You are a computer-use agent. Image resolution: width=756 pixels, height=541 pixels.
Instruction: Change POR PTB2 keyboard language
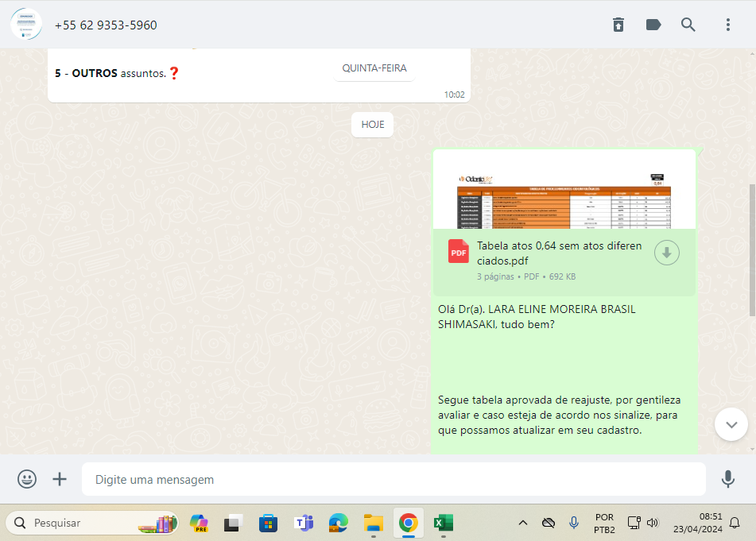click(604, 524)
